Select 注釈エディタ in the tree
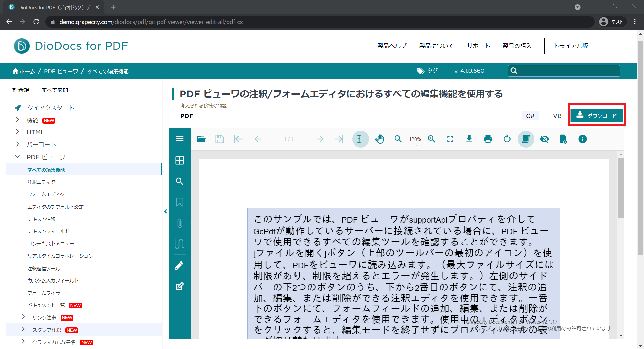 tap(41, 182)
